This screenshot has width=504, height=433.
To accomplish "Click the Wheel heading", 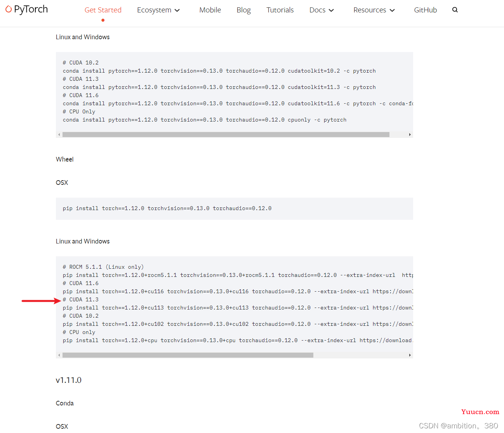I will pyautogui.click(x=64, y=159).
